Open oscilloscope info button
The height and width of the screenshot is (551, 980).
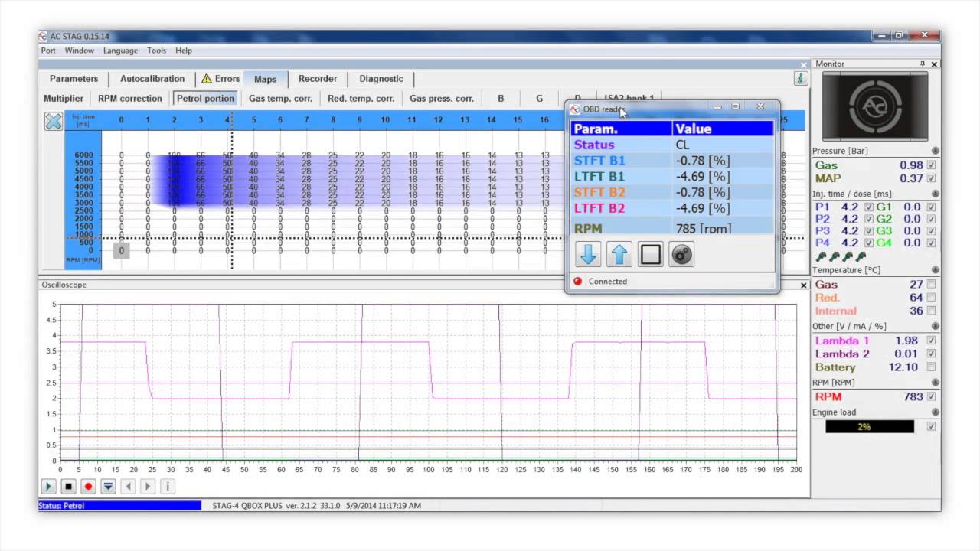point(168,486)
